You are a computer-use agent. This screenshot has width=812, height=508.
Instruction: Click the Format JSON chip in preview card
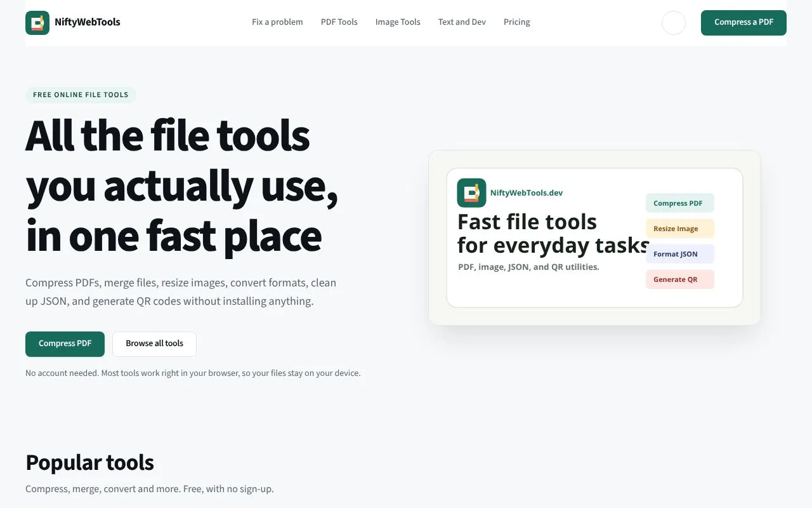(680, 254)
